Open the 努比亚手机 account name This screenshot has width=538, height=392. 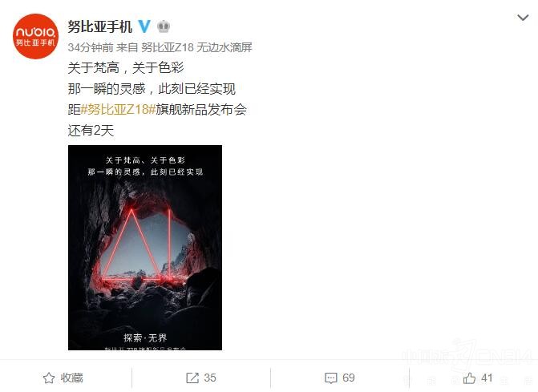click(100, 26)
